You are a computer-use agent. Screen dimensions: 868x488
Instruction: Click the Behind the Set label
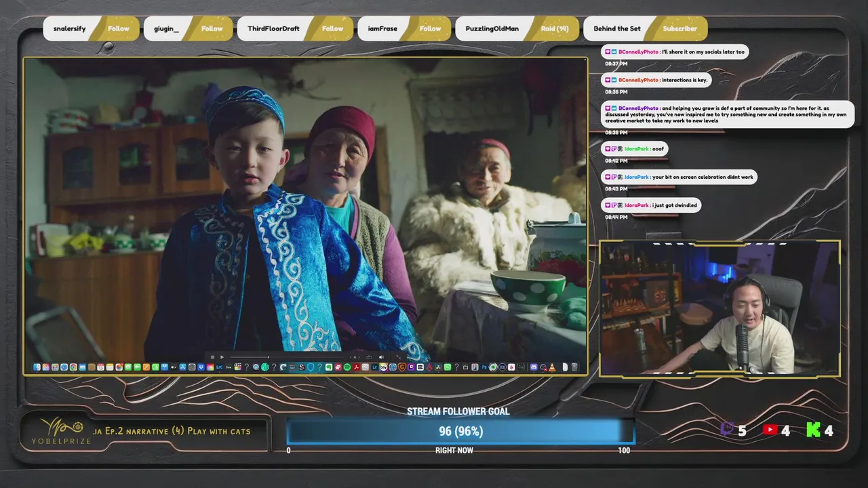(617, 28)
